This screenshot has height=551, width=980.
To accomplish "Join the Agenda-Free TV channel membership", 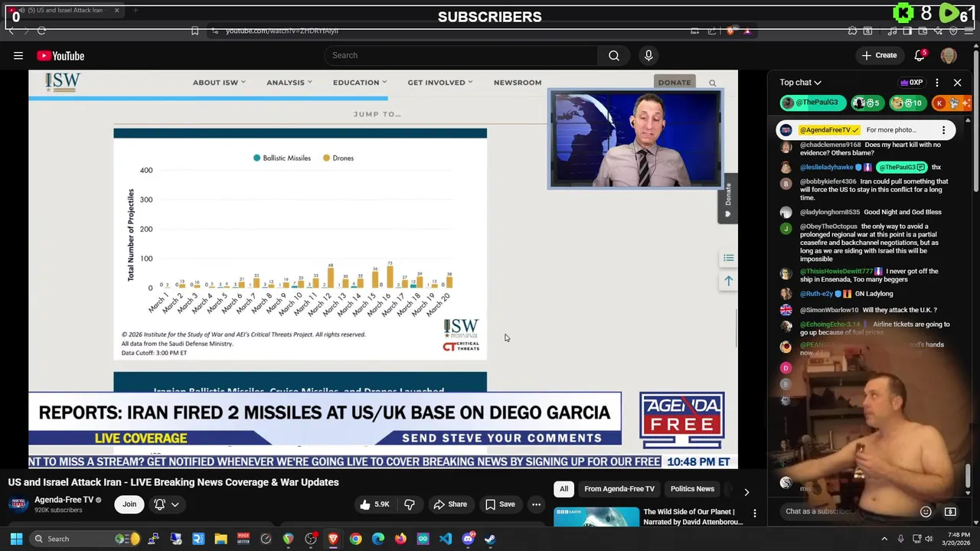I will coord(129,504).
